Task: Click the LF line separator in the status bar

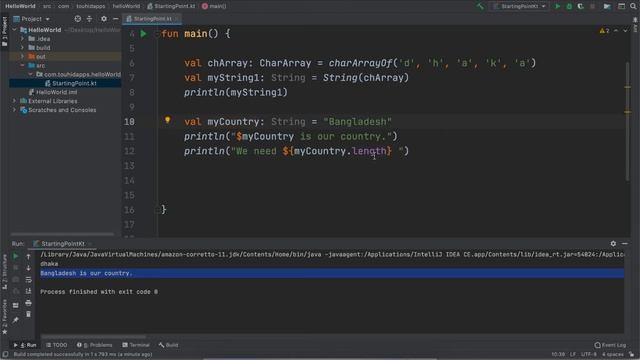Action: click(573, 354)
